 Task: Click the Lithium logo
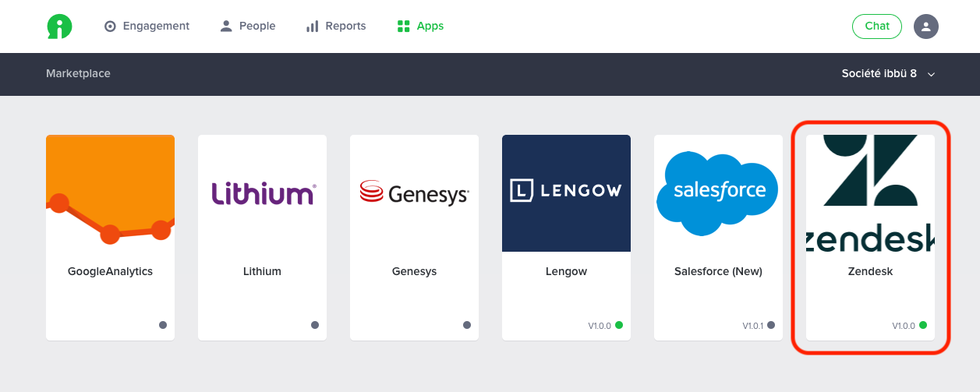point(262,192)
